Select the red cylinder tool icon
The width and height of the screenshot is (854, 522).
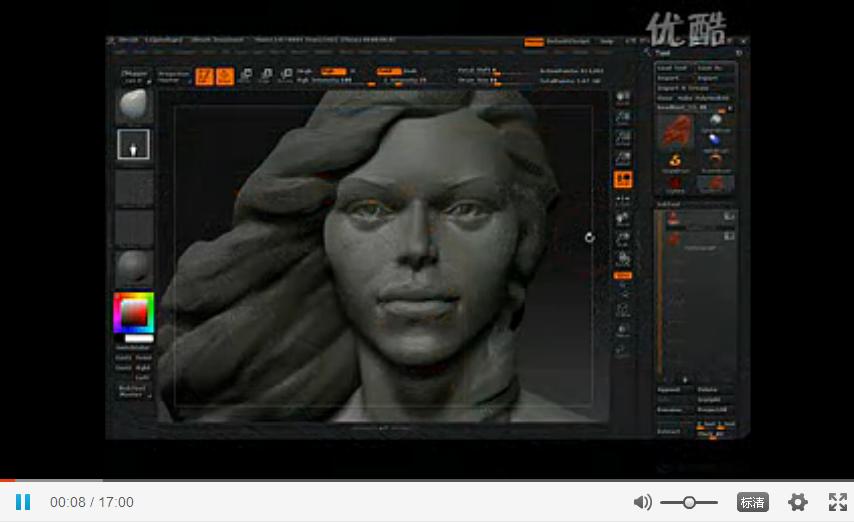coord(675,183)
